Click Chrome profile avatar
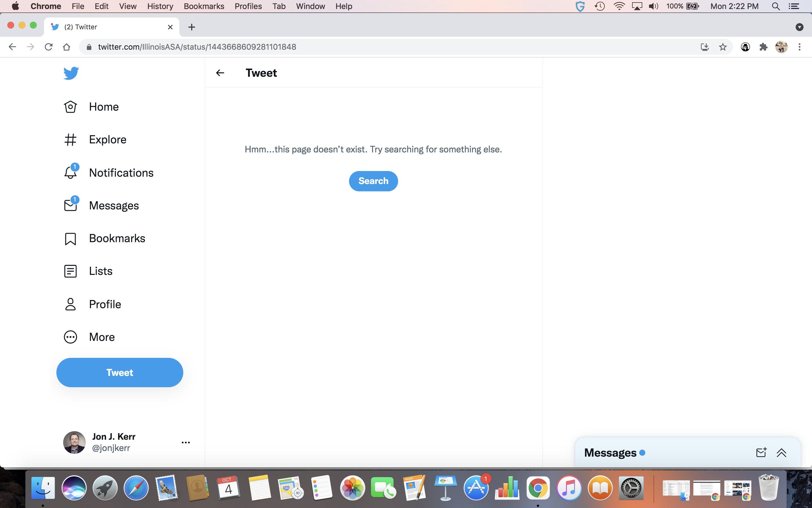The height and width of the screenshot is (508, 812). point(782,47)
